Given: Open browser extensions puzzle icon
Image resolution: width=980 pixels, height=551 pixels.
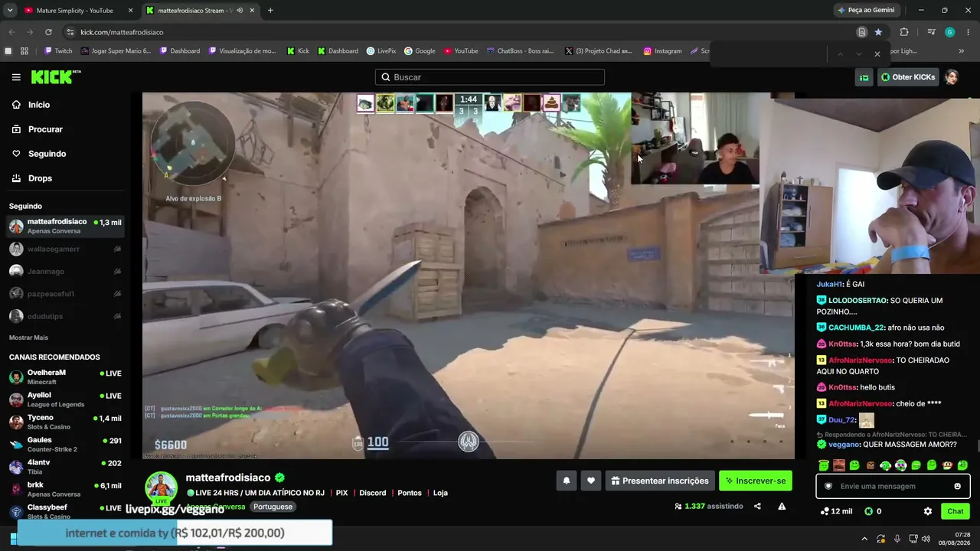Looking at the screenshot, I should [904, 32].
